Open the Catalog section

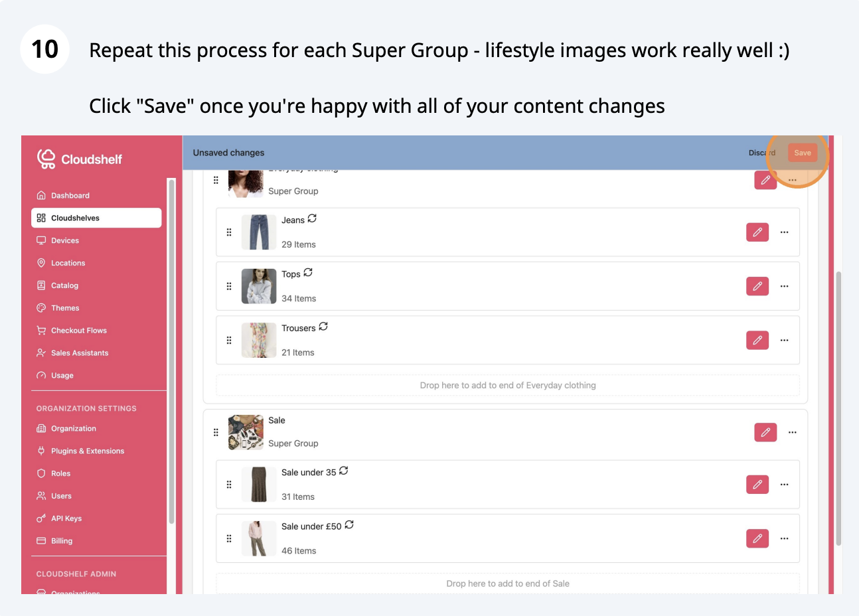coord(96,285)
